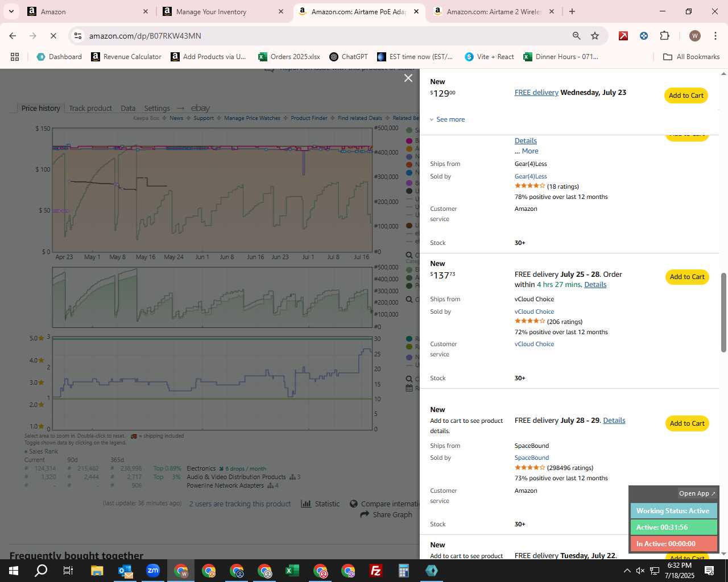
Task: Click the Share Graph arrow icon
Action: (x=365, y=514)
